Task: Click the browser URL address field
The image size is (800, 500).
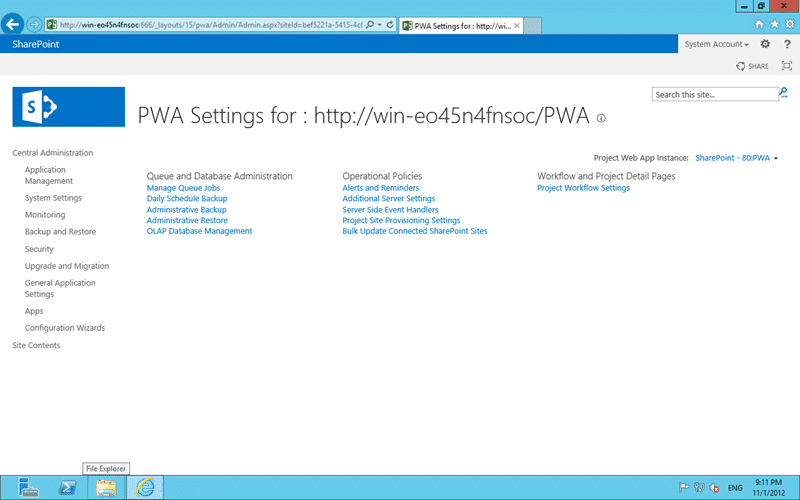Action: 211,24
